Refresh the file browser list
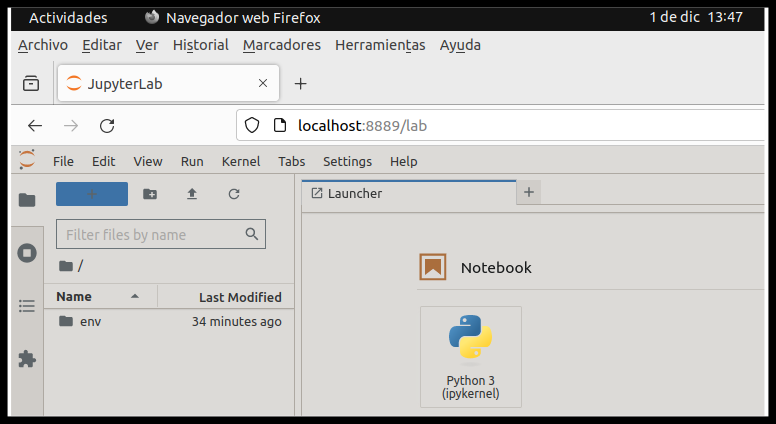This screenshot has width=776, height=424. tap(234, 194)
